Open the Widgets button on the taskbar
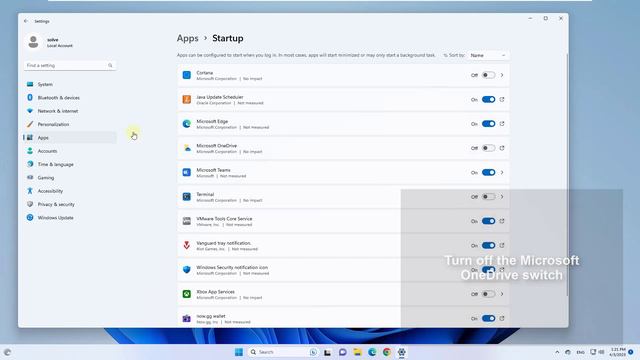Image resolution: width=640 pixels, height=360 pixels. (x=7, y=352)
